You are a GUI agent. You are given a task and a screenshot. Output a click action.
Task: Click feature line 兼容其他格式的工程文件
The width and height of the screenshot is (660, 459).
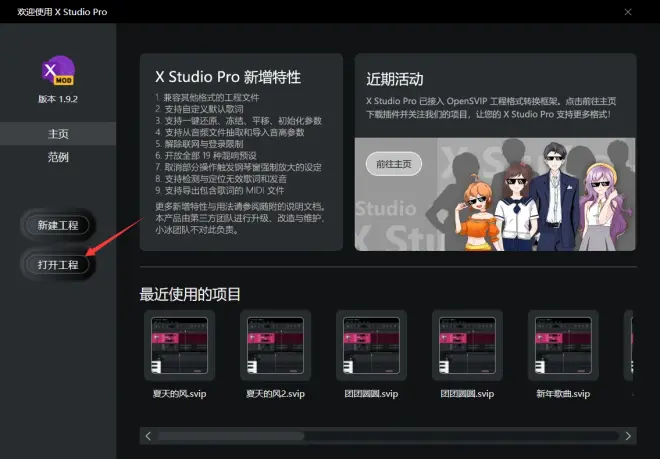click(x=207, y=98)
